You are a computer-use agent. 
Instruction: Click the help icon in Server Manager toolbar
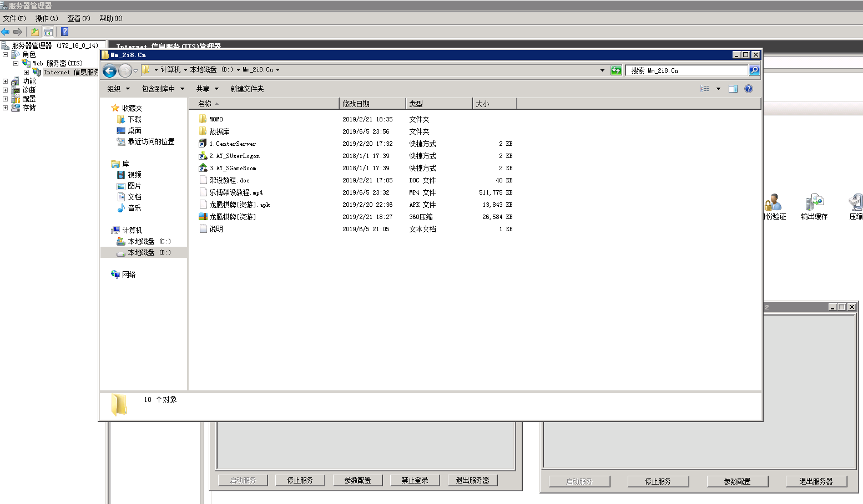coord(64,32)
